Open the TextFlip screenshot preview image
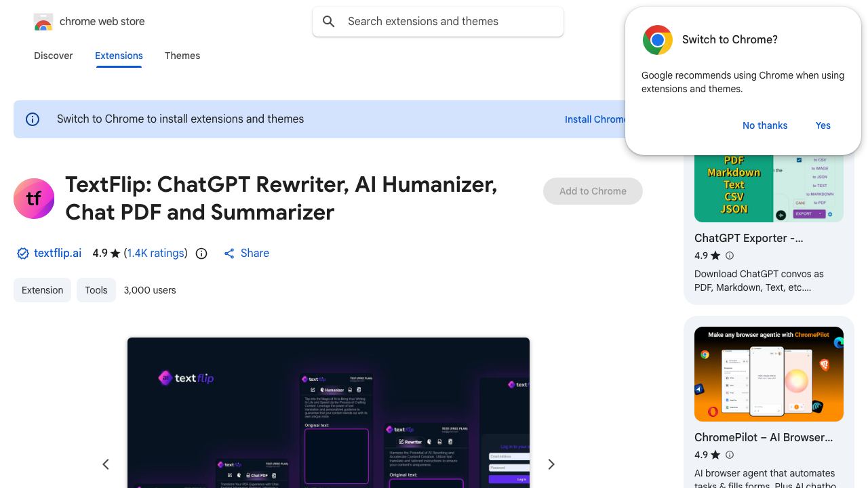Image resolution: width=868 pixels, height=488 pixels. (328, 413)
